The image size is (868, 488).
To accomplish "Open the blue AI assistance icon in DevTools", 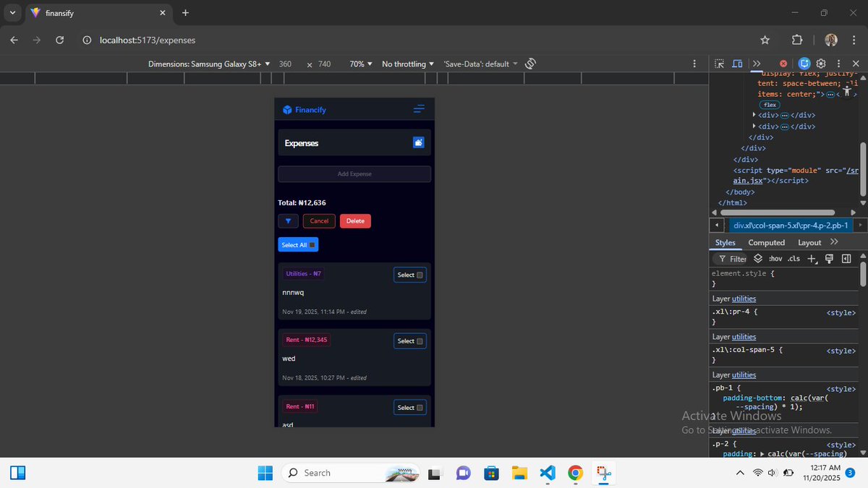I will coord(804,64).
